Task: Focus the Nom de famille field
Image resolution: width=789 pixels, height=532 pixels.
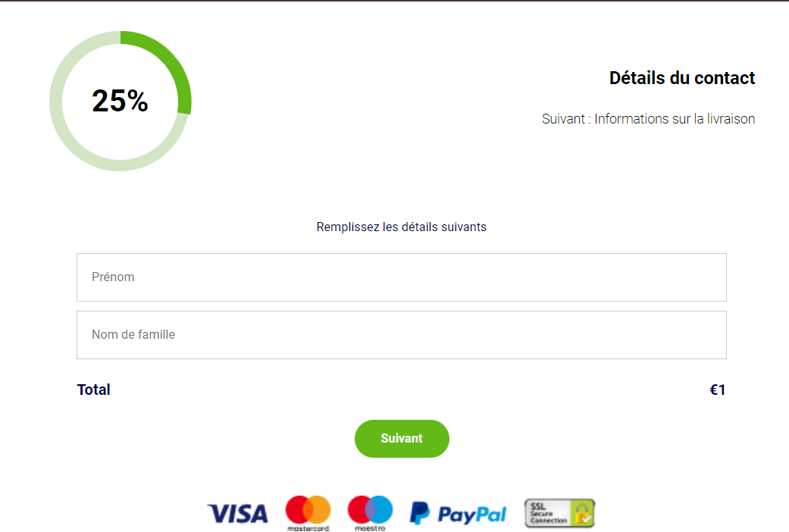Action: 402,335
